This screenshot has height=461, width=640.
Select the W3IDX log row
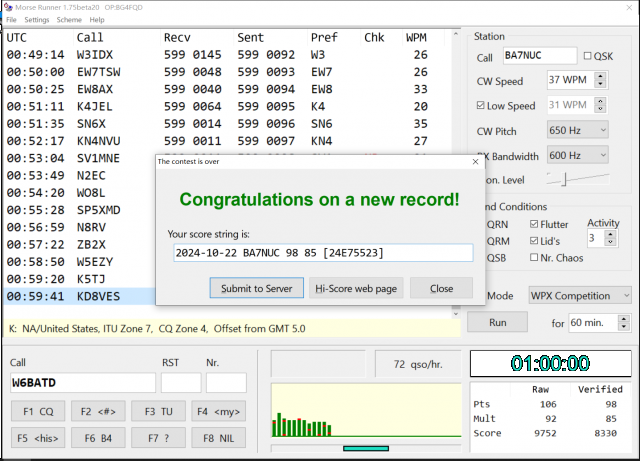pos(227,55)
